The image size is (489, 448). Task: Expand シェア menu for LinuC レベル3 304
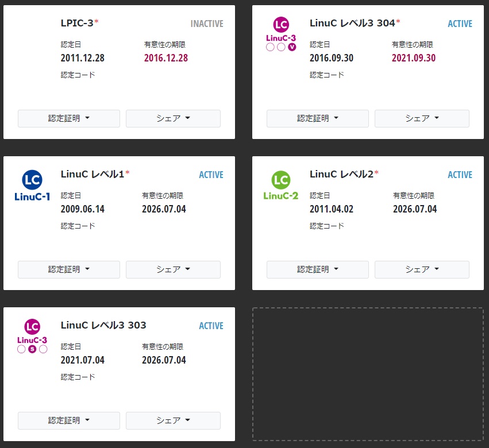tap(422, 118)
